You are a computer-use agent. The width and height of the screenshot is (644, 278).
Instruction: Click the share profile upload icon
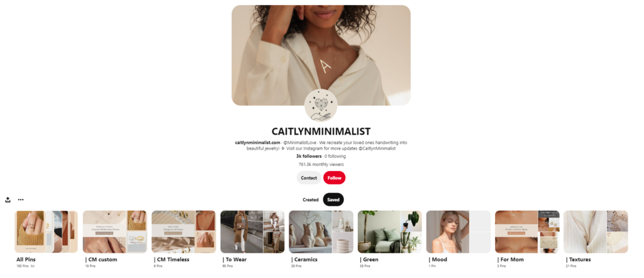click(x=8, y=200)
